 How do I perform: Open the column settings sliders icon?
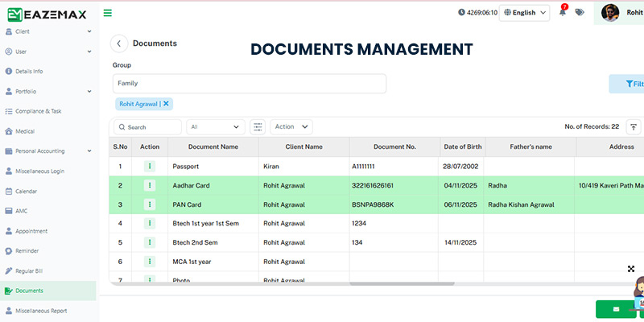click(258, 127)
